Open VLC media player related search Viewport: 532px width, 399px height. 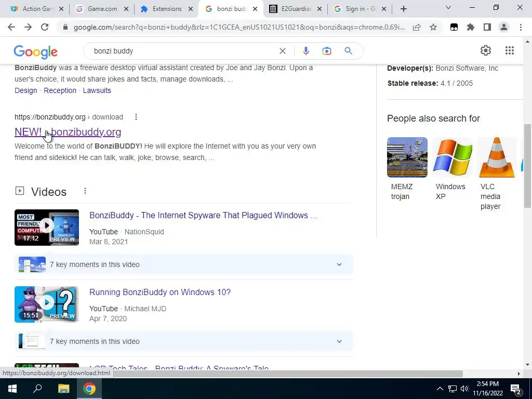tap(497, 174)
